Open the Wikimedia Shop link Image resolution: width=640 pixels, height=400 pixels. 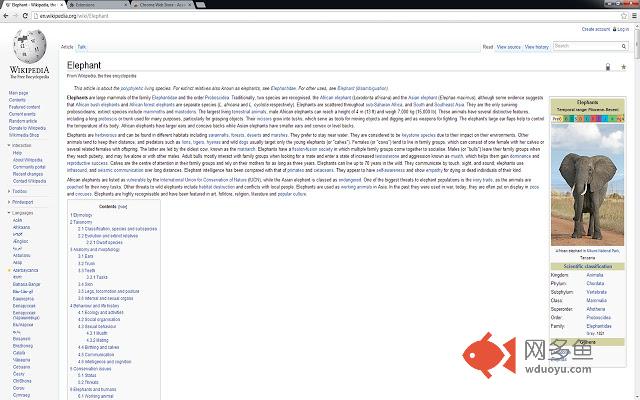24,135
